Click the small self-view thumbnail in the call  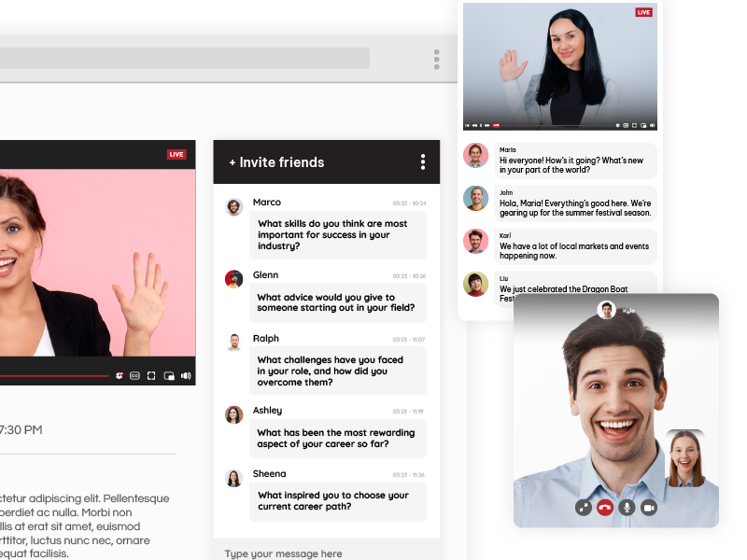tap(684, 459)
